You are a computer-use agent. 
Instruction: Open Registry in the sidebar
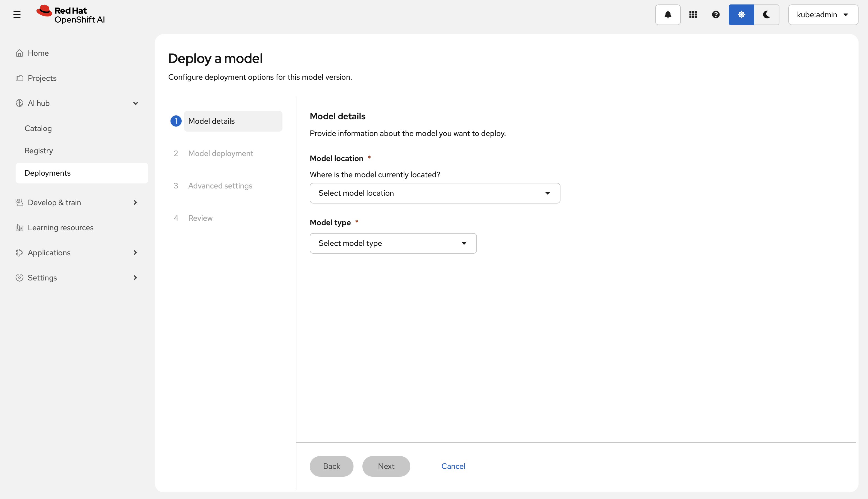[x=39, y=151]
